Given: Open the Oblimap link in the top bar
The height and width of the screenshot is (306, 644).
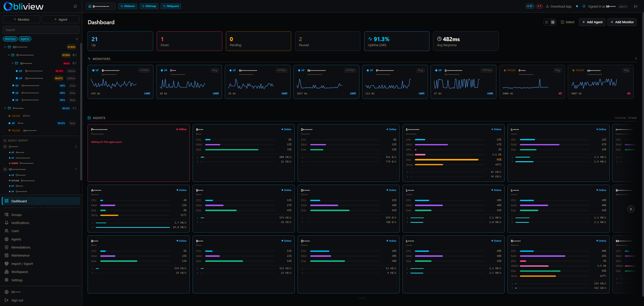Looking at the screenshot, I should click(x=149, y=6).
